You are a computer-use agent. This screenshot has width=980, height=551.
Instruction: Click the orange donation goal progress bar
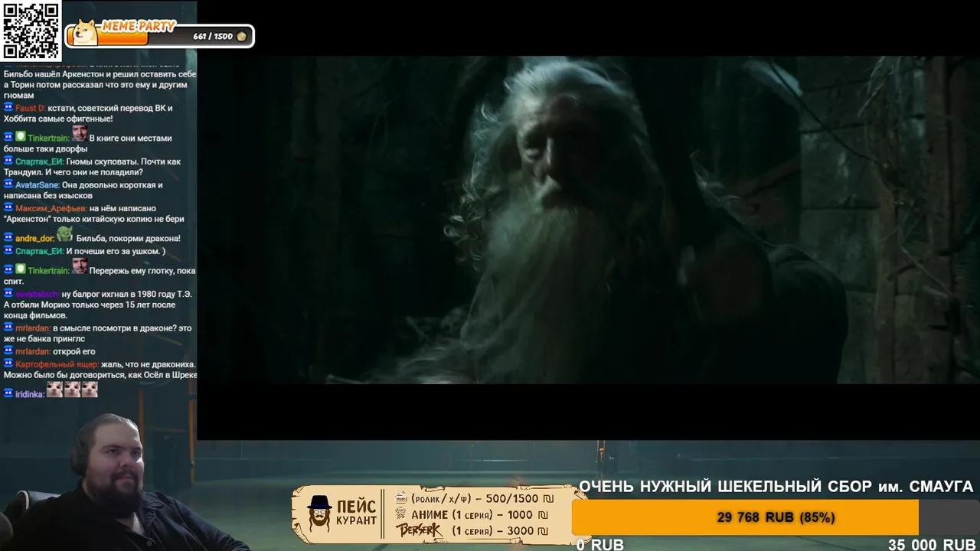(745, 517)
